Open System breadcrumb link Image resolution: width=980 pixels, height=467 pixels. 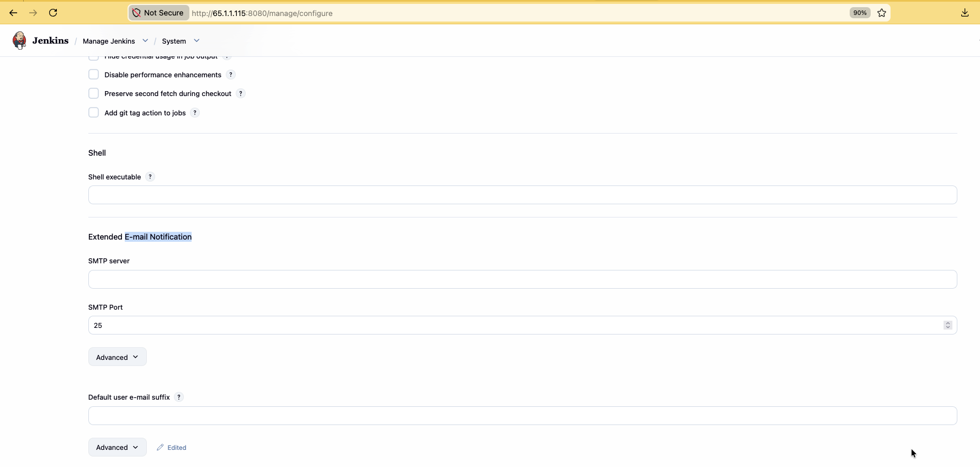(x=174, y=41)
